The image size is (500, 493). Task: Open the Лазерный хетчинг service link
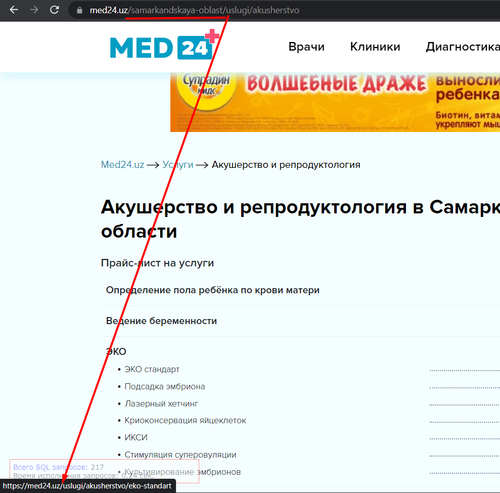coord(161,404)
